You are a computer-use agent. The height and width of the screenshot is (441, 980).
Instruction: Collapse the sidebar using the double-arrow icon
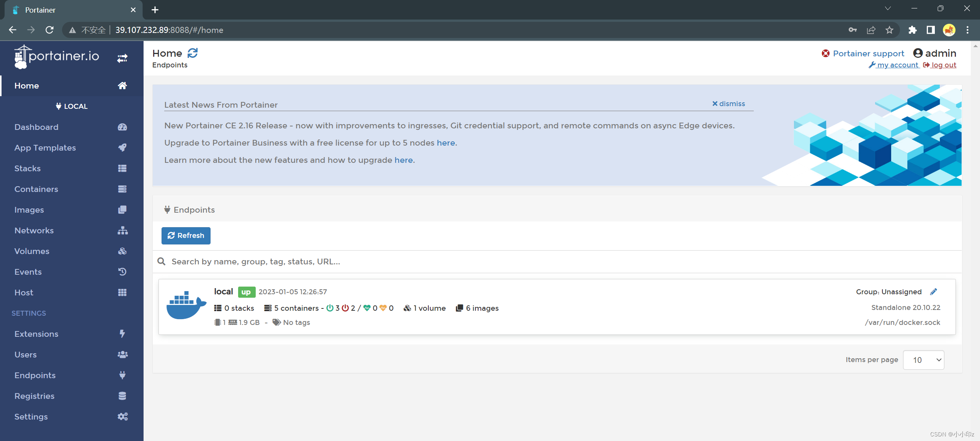tap(122, 58)
